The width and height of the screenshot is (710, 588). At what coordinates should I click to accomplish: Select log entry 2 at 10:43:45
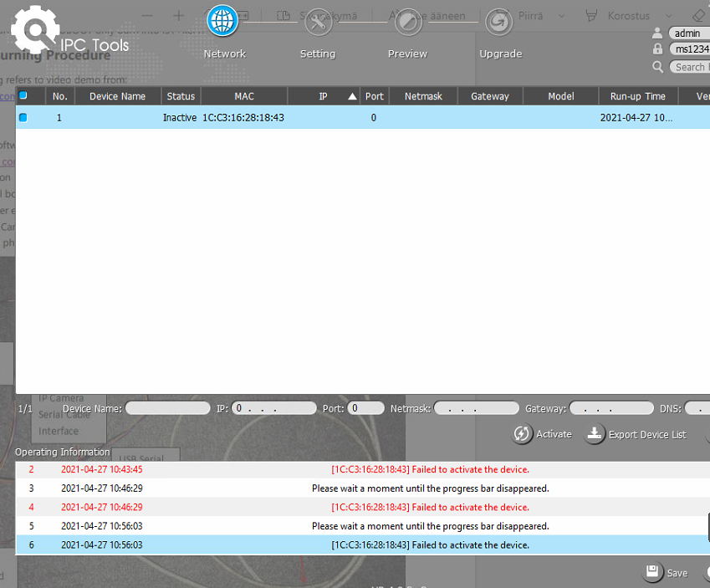click(x=363, y=469)
